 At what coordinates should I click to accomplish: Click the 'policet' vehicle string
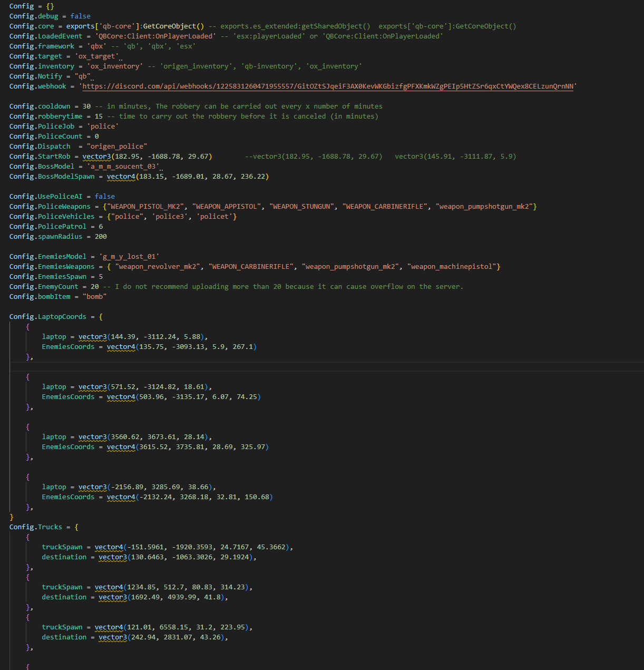[214, 217]
